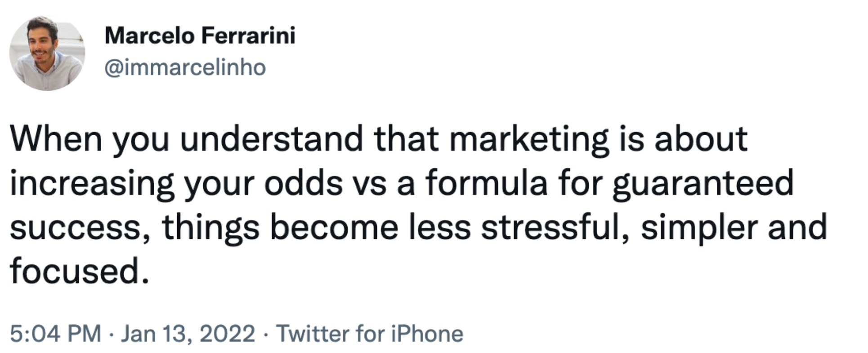Image resolution: width=868 pixels, height=353 pixels.
Task: Click the word "When" starting the tweet
Action: [56, 139]
